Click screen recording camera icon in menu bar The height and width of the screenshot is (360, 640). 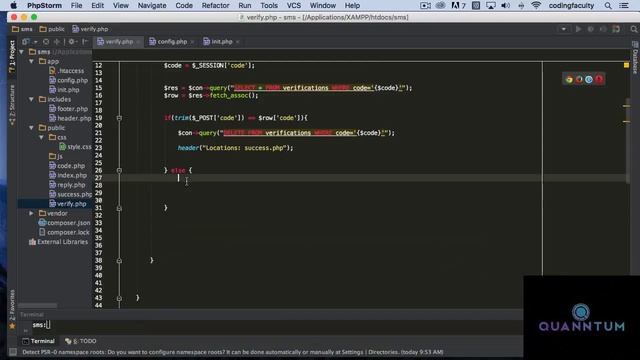coord(425,6)
